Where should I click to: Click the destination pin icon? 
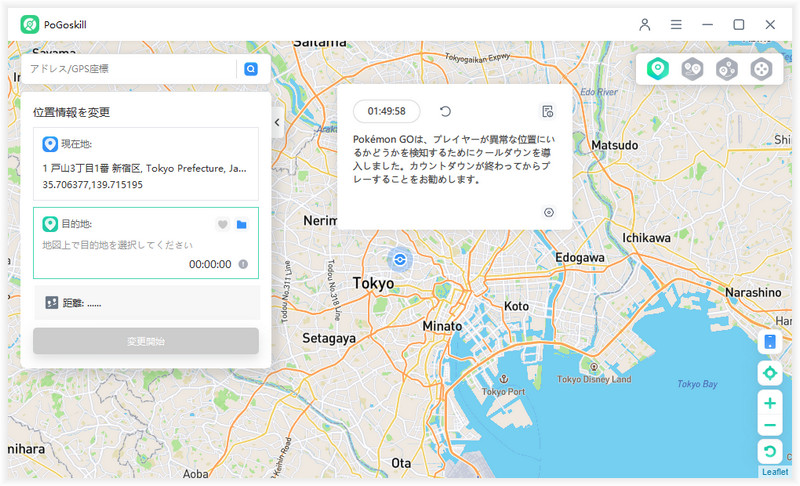[x=50, y=224]
